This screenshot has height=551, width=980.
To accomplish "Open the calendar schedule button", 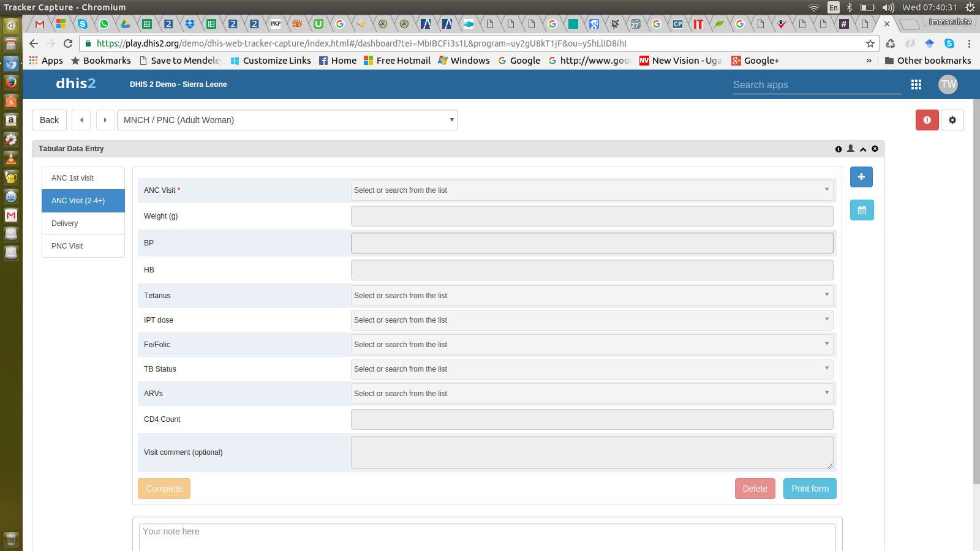I will (862, 210).
